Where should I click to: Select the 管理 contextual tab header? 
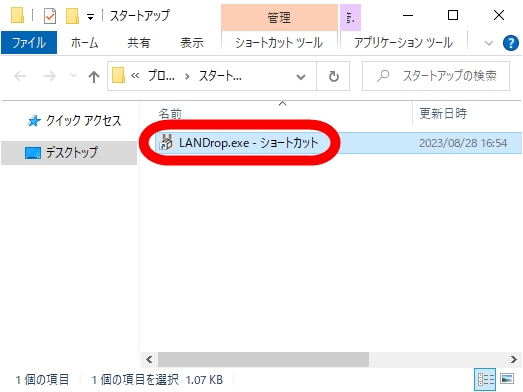(279, 17)
